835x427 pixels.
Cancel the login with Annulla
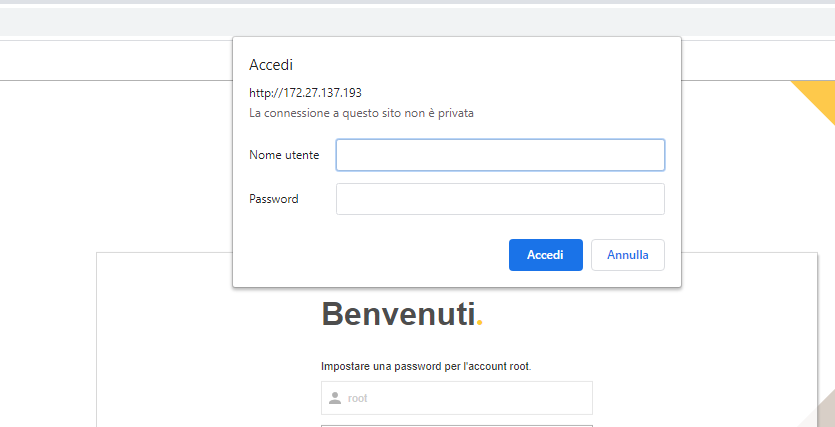click(x=628, y=255)
